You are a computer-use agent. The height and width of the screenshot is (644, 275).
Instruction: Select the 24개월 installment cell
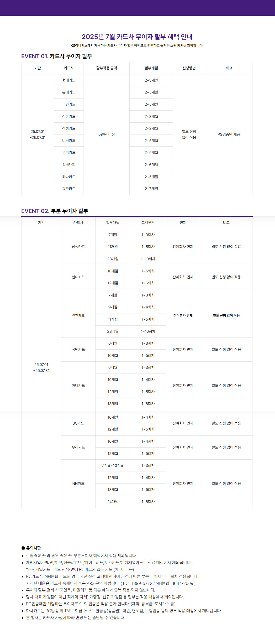113,502
